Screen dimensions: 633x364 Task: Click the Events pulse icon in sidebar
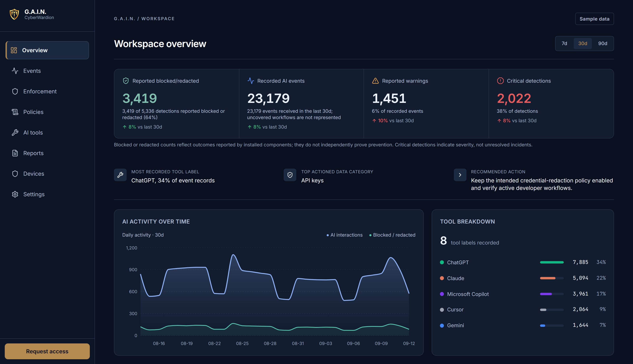click(x=15, y=71)
